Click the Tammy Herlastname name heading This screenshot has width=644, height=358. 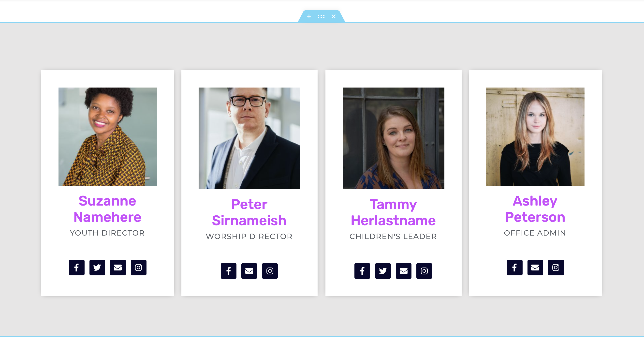click(393, 212)
